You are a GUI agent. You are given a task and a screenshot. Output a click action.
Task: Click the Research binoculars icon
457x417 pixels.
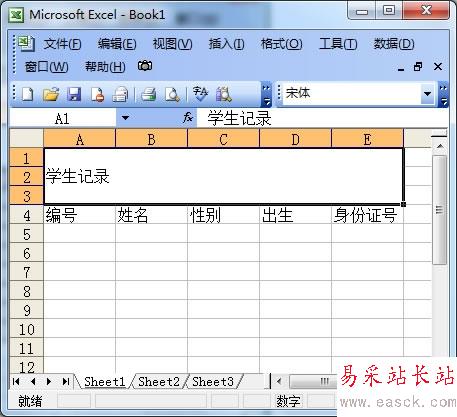224,94
